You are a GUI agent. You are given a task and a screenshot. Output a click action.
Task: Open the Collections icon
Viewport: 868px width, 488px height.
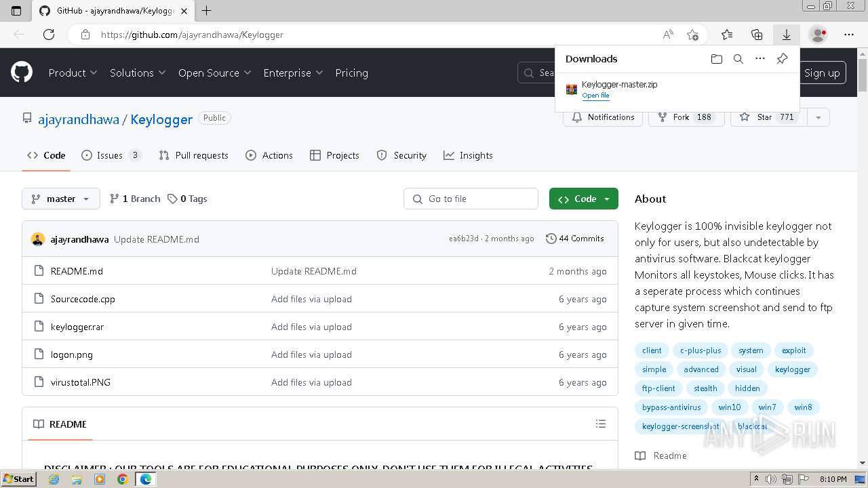pyautogui.click(x=757, y=35)
